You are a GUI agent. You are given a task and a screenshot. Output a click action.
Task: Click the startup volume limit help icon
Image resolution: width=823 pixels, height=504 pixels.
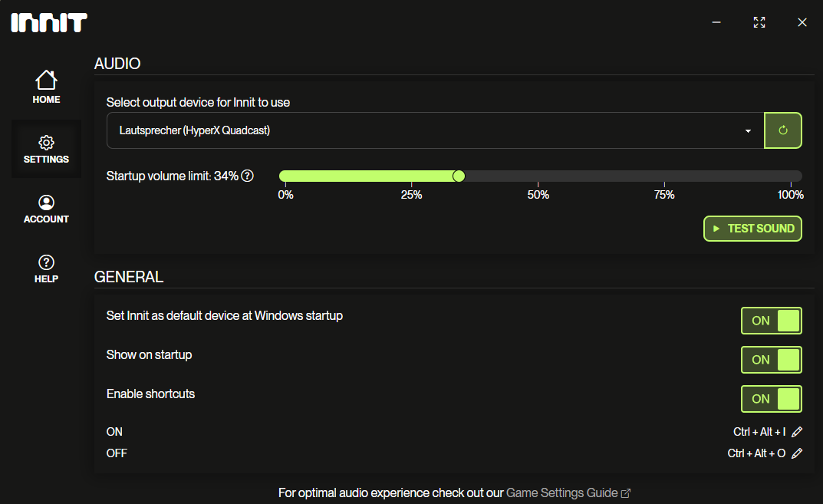247,176
